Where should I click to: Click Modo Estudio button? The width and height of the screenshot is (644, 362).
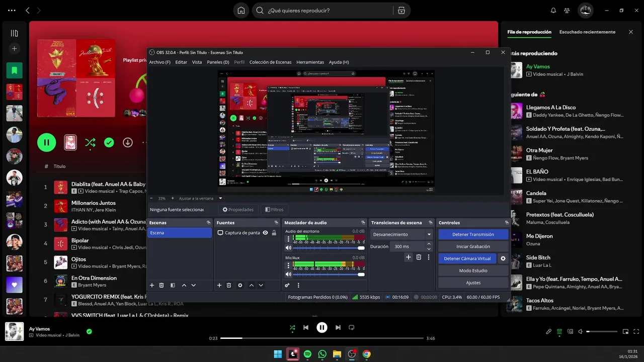[473, 270]
